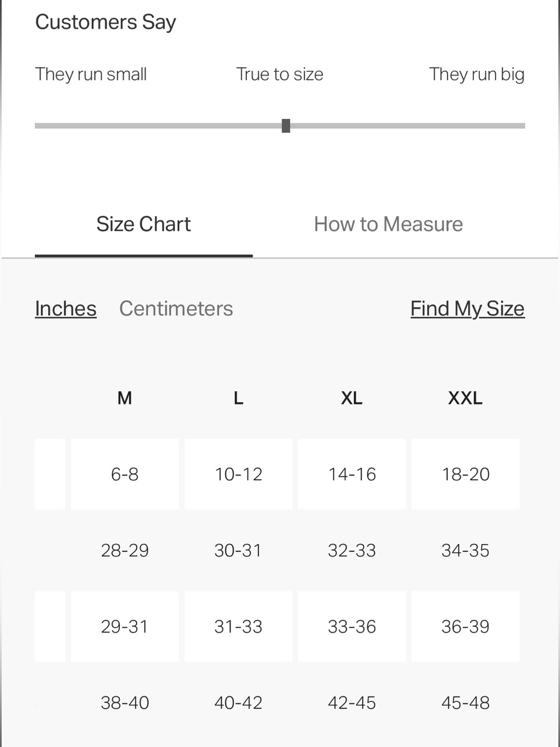Image resolution: width=560 pixels, height=747 pixels.
Task: Click the True to size label
Action: click(x=279, y=74)
